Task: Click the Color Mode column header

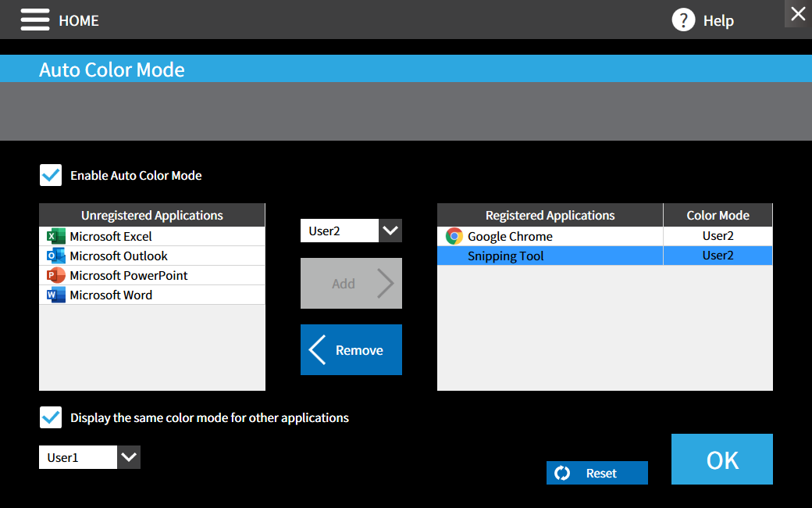Action: (x=718, y=215)
